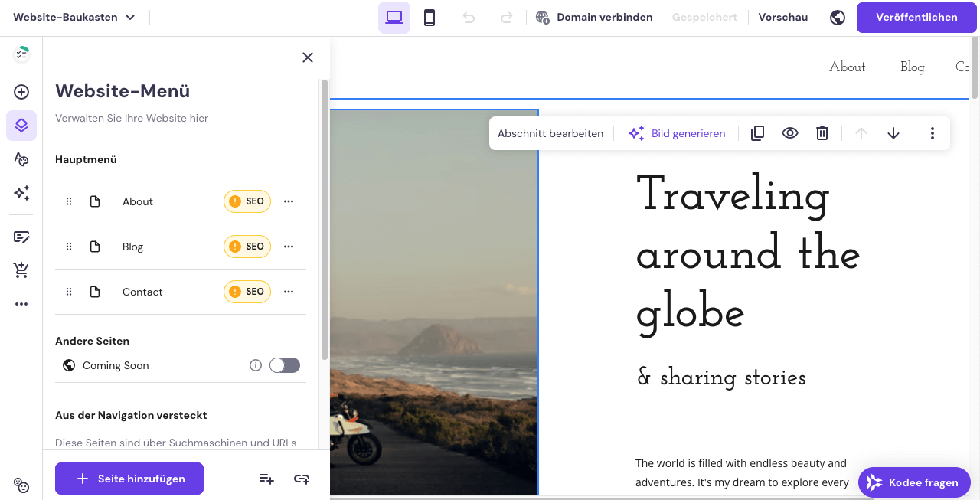
Task: Open Vorschau preview
Action: (x=783, y=17)
